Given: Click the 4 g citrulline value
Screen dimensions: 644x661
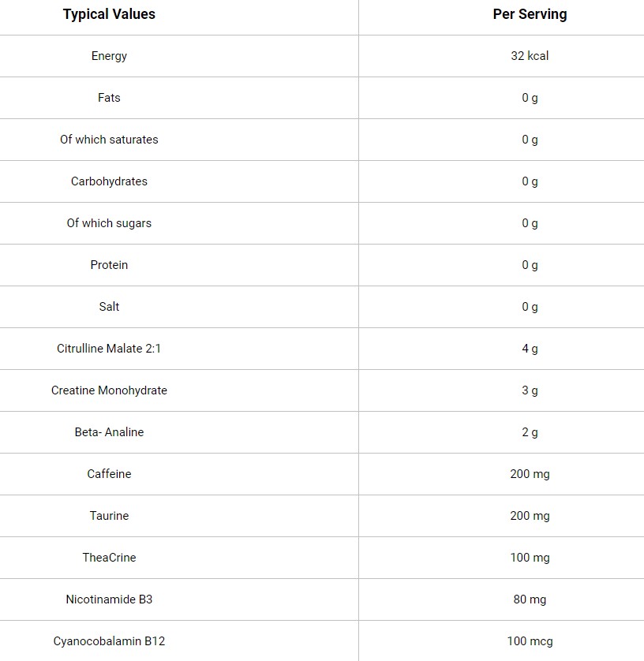Looking at the screenshot, I should [530, 349].
